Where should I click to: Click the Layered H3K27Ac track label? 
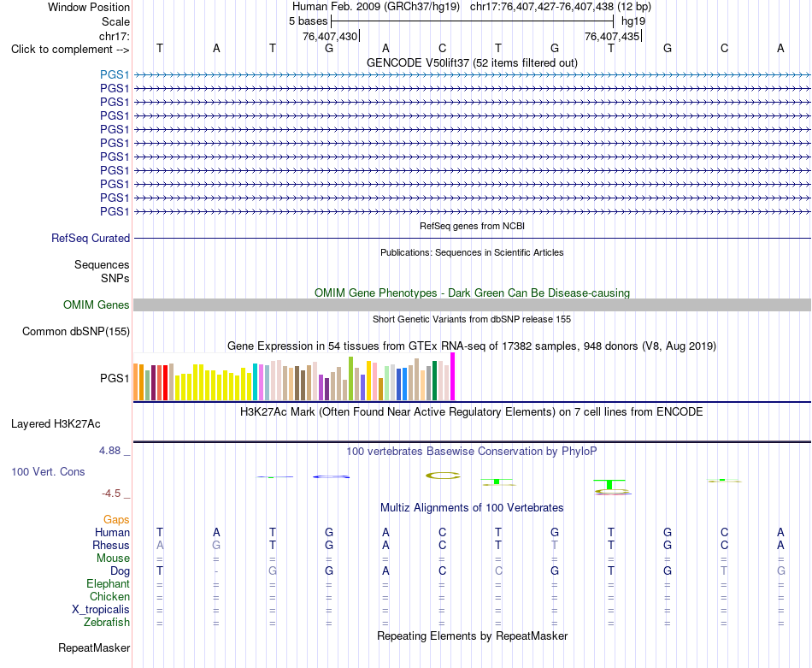pyautogui.click(x=56, y=424)
